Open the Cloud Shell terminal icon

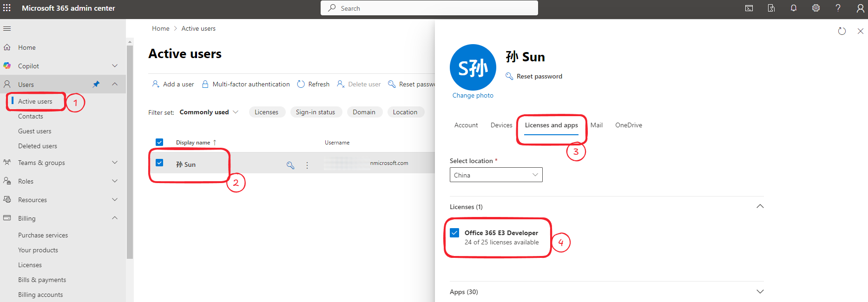(x=749, y=8)
